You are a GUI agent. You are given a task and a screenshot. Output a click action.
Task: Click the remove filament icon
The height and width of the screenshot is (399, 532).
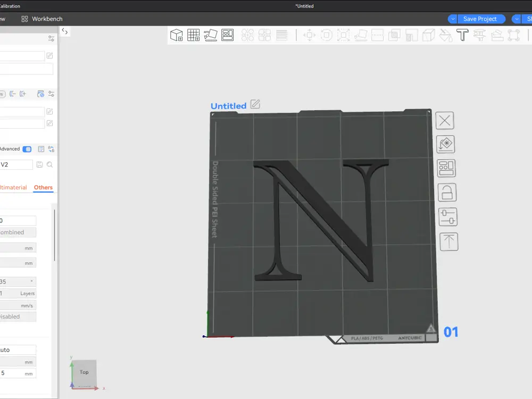pyautogui.click(x=13, y=94)
